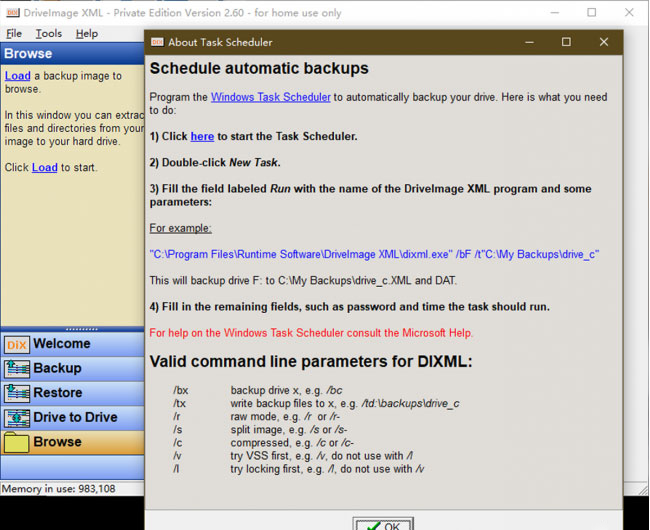The image size is (650, 530).
Task: Switch to the Backup section label
Action: click(57, 368)
